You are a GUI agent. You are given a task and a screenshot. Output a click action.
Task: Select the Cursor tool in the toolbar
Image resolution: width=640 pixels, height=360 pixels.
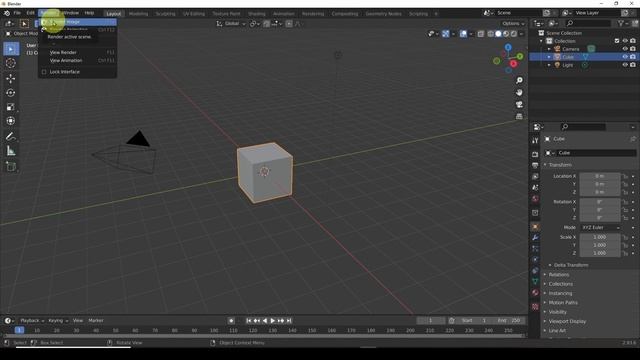point(11,63)
